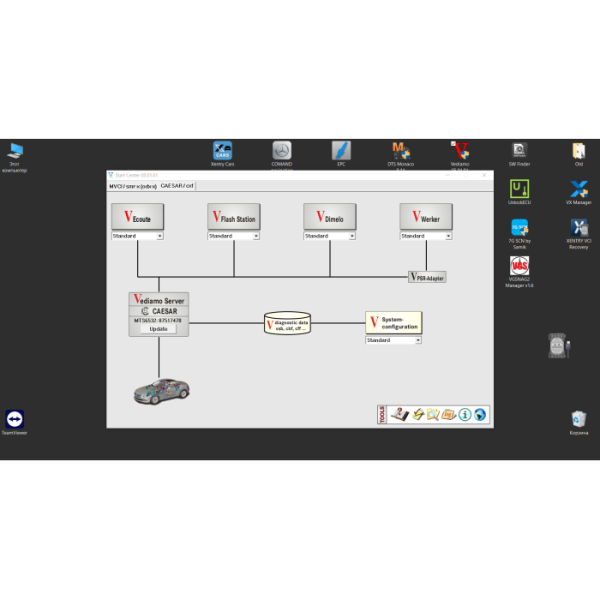Open TeamViewer desktop icon

click(14, 420)
